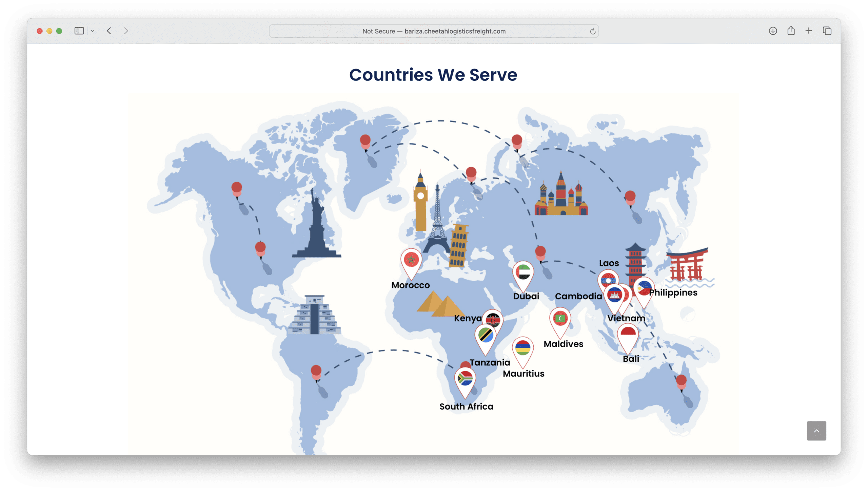This screenshot has height=491, width=868.
Task: Click the red pin over Australia
Action: click(x=682, y=381)
